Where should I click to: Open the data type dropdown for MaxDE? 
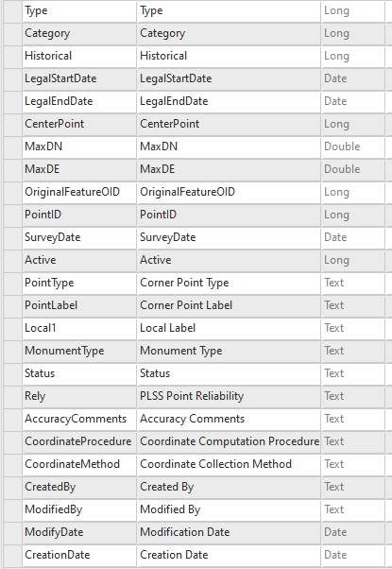(353, 169)
